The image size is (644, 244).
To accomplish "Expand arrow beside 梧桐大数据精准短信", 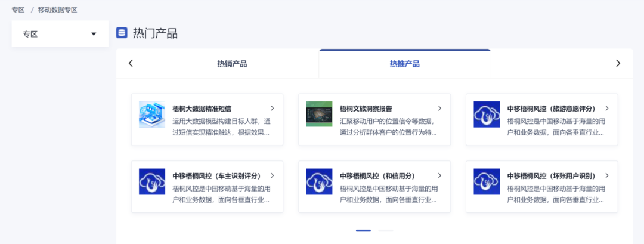I will [273, 109].
